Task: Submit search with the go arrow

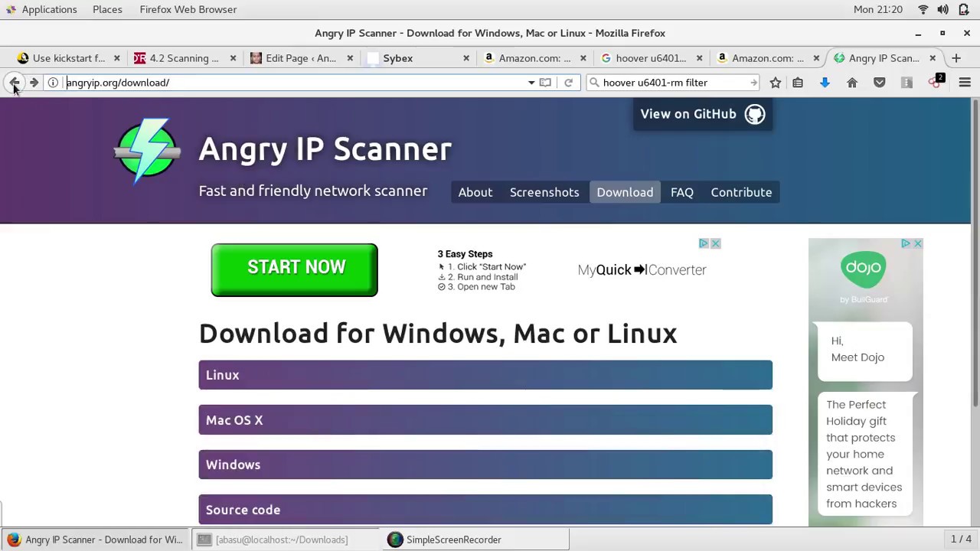Action: (x=753, y=83)
